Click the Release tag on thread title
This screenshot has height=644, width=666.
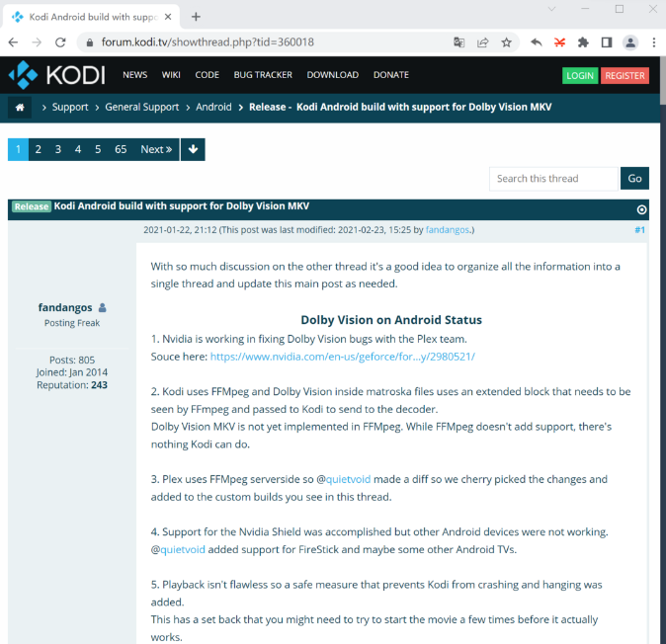tap(32, 206)
